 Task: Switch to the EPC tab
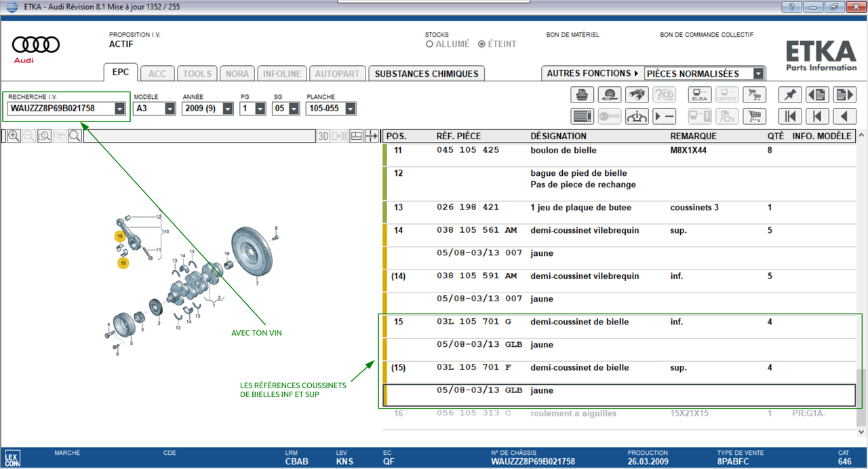(x=121, y=73)
